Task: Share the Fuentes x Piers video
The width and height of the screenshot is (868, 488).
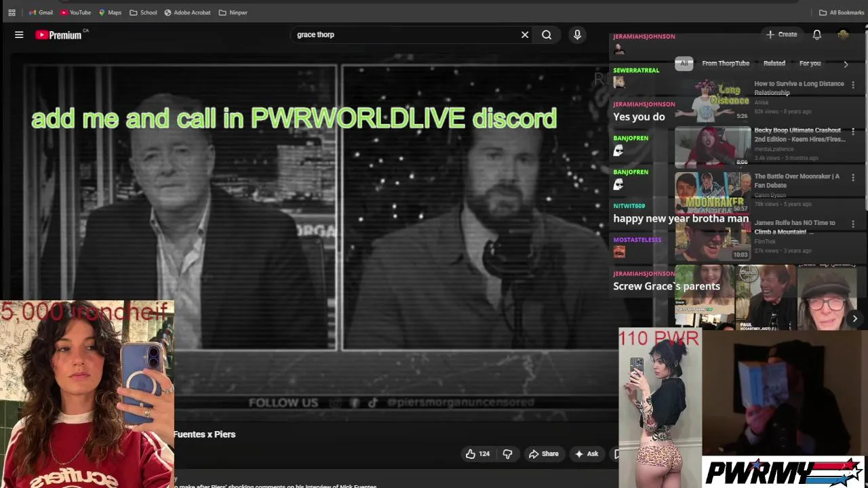Action: point(544,454)
